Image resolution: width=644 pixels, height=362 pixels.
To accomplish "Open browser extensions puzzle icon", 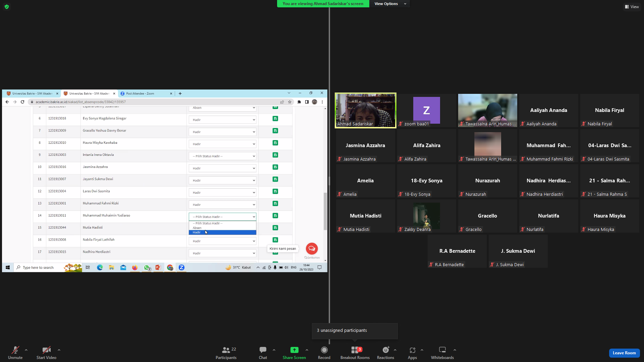I will pyautogui.click(x=299, y=102).
